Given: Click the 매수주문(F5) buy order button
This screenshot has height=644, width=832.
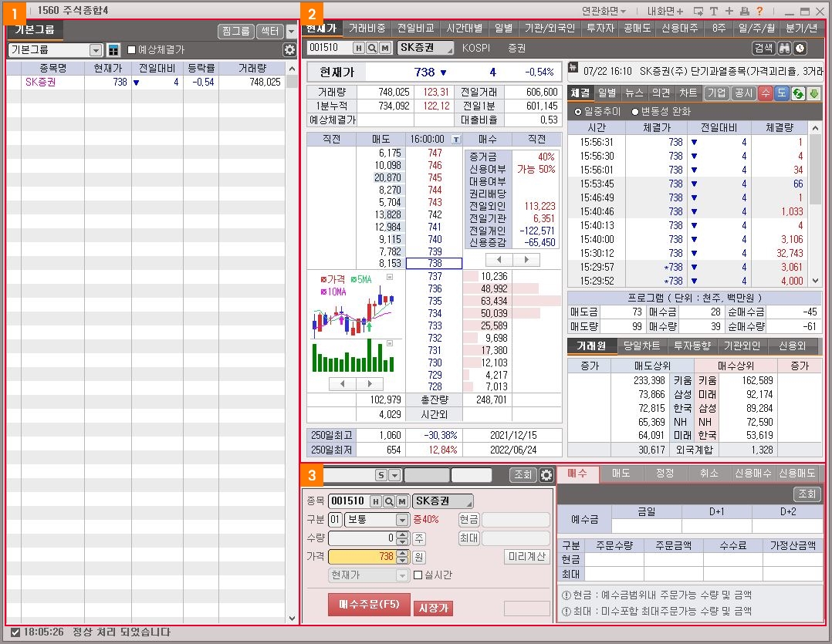Looking at the screenshot, I should [369, 605].
